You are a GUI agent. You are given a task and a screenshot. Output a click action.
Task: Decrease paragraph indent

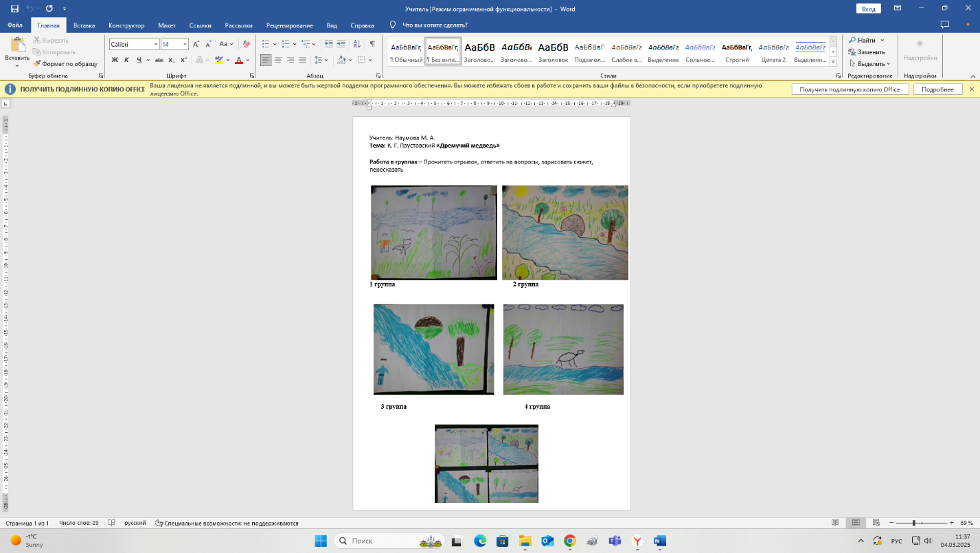(329, 44)
